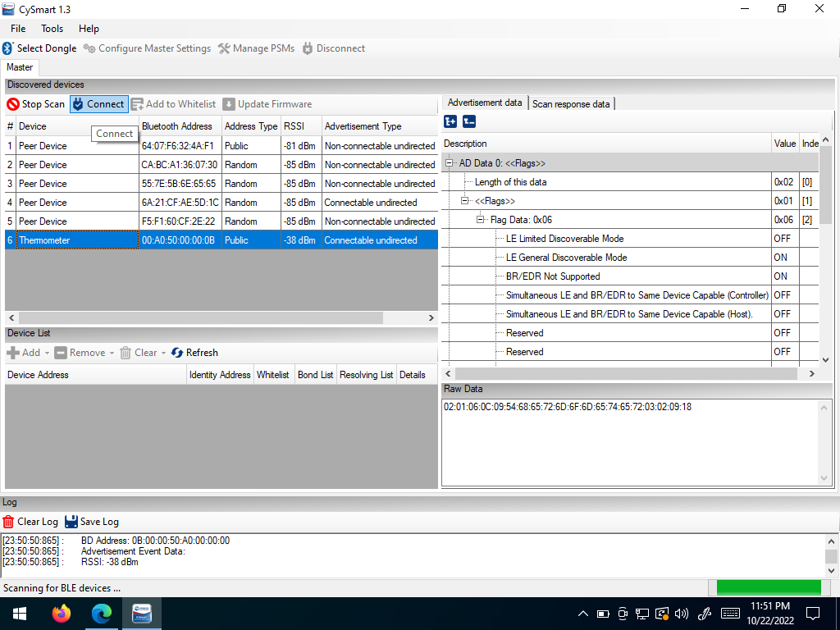Click the Connect button

pyautogui.click(x=99, y=104)
